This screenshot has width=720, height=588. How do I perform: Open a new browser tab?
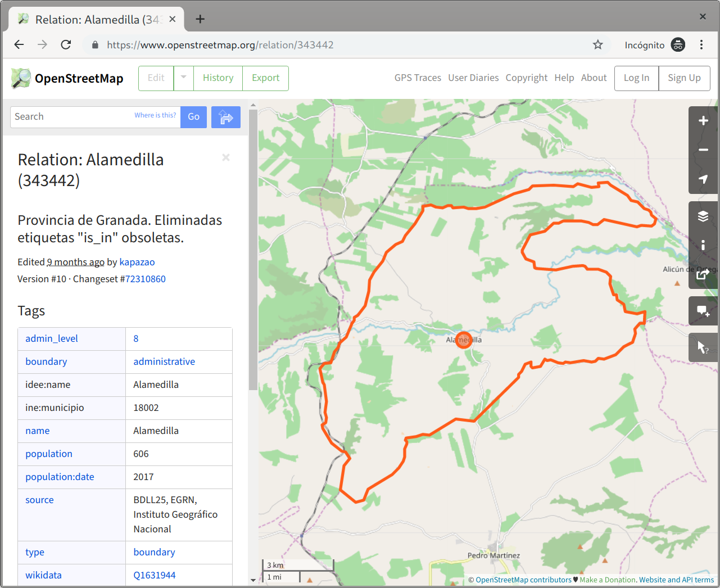click(200, 19)
